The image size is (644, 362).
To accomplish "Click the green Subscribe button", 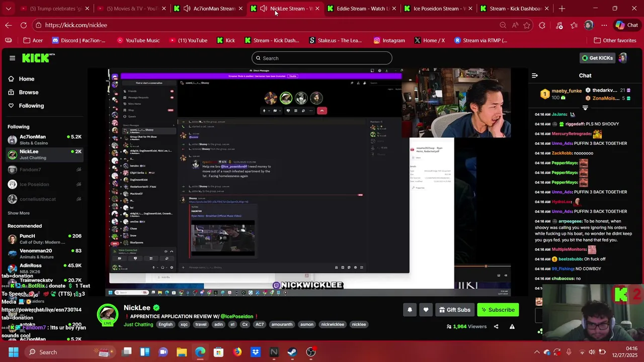I will click(x=498, y=310).
